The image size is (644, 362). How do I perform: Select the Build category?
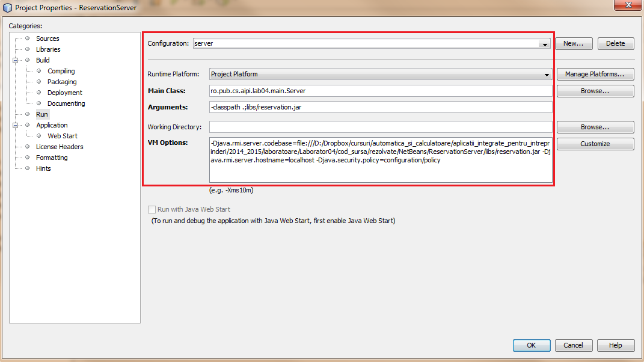click(43, 60)
